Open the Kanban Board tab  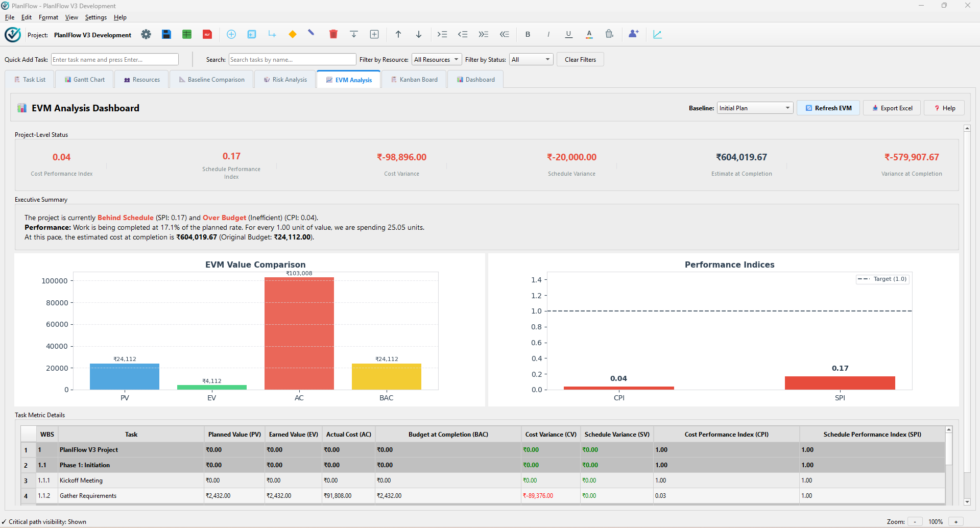tap(414, 80)
